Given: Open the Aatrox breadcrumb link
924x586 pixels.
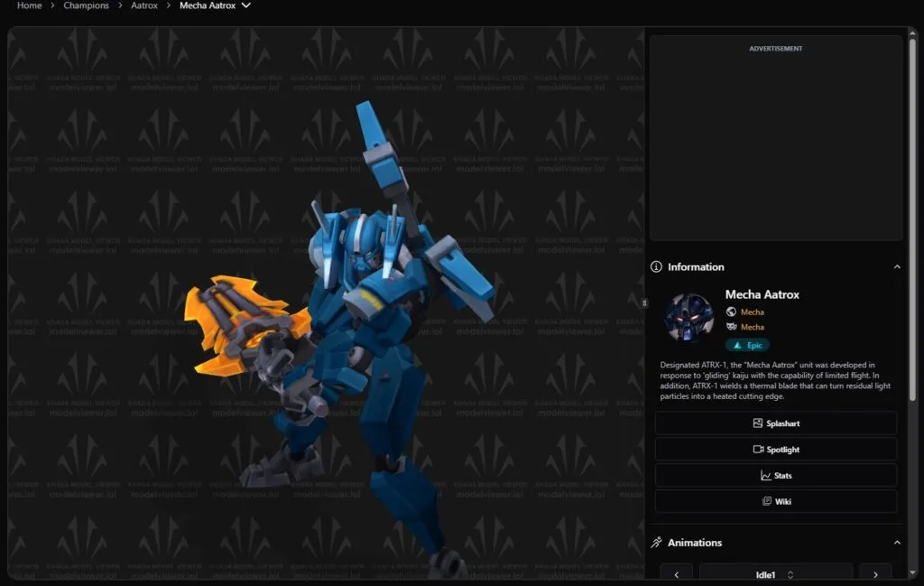Looking at the screenshot, I should (x=144, y=5).
